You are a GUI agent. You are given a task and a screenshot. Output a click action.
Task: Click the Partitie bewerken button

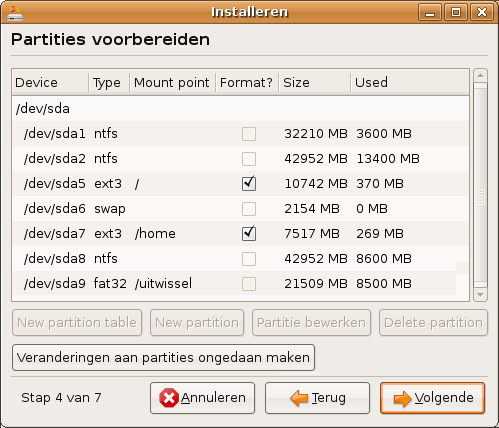click(x=311, y=323)
